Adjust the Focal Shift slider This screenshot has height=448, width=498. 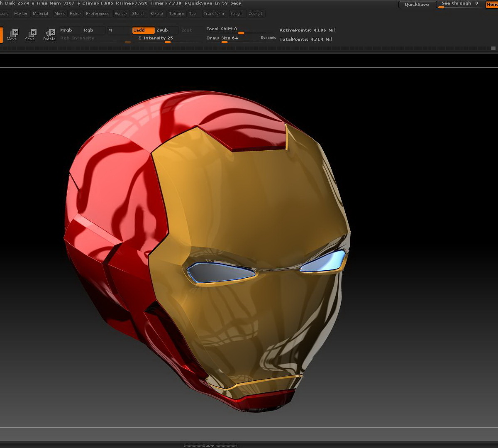pos(240,30)
